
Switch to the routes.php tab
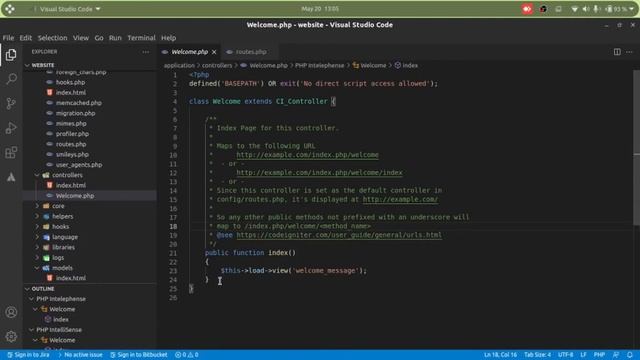tap(250, 52)
